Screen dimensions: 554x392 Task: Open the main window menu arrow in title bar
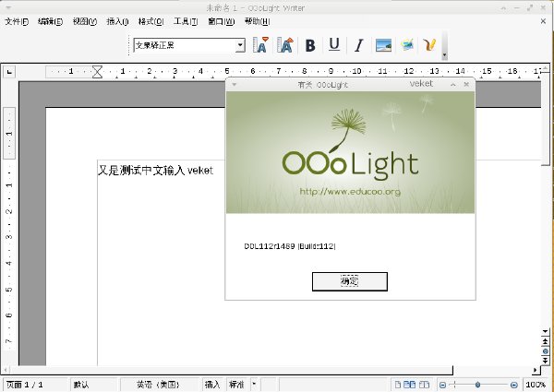[x=8, y=7]
